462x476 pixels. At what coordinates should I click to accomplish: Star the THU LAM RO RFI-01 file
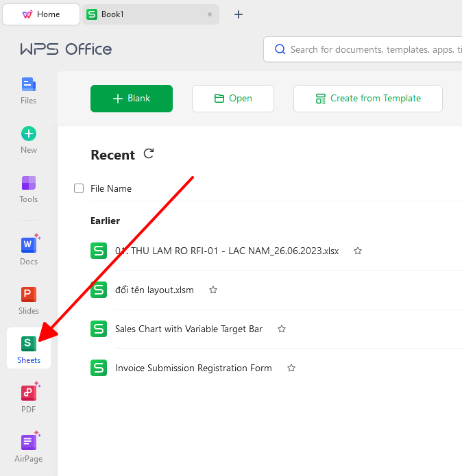pyautogui.click(x=358, y=251)
